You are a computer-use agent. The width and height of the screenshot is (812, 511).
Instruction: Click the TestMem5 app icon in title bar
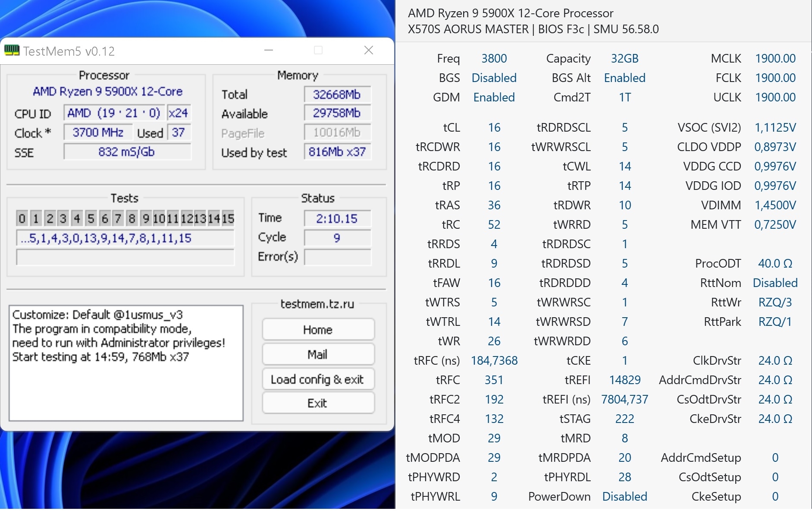point(12,51)
